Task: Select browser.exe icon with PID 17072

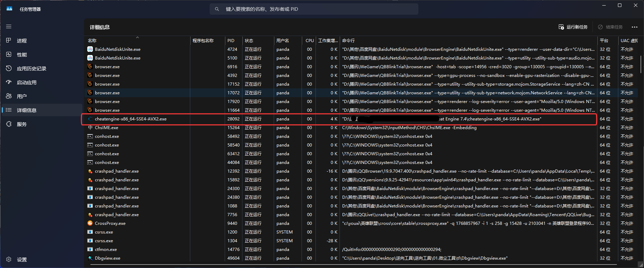Action: pos(90,93)
